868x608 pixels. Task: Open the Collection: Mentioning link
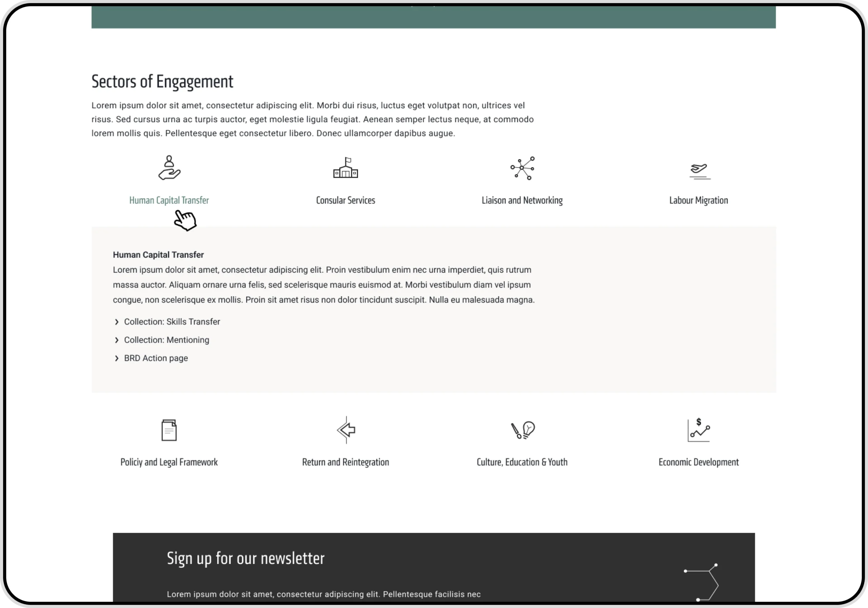(x=166, y=340)
